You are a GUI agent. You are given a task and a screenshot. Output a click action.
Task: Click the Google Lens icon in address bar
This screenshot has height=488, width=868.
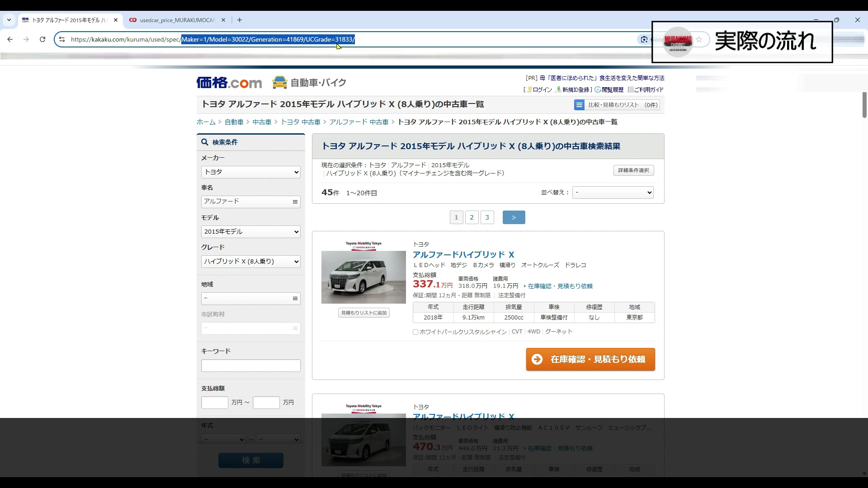(644, 39)
